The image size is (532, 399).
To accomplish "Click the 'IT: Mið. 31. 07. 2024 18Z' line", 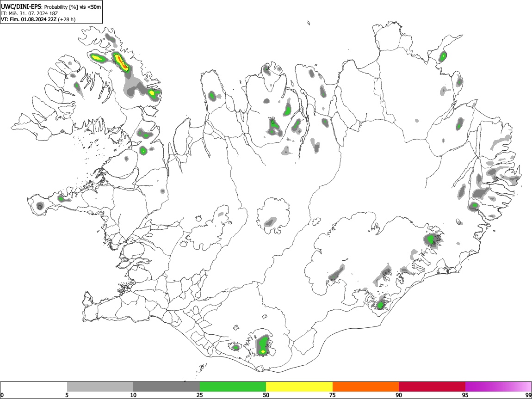I will [x=30, y=13].
